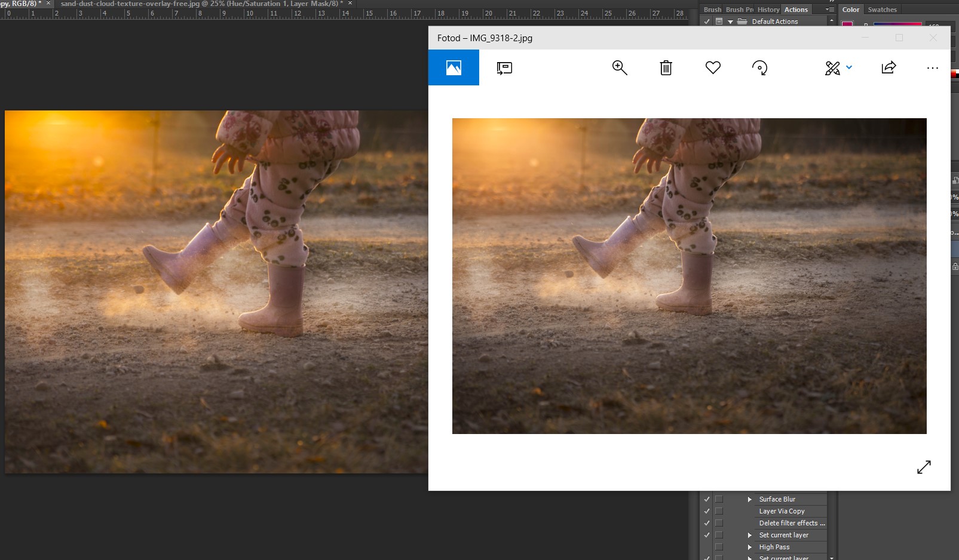
Task: Switch to the Swatches panel tab
Action: pos(882,10)
